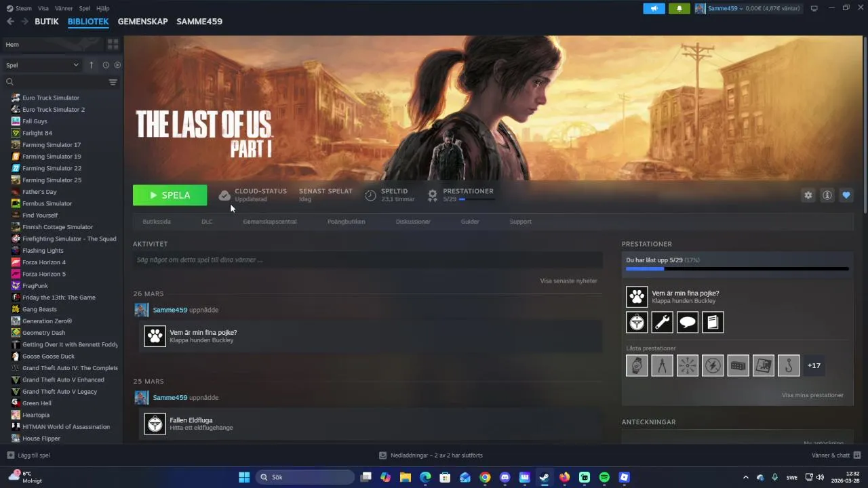Screen dimensions: 868x488
Task: Toggle favorite with the blue heart icon
Action: (x=846, y=195)
